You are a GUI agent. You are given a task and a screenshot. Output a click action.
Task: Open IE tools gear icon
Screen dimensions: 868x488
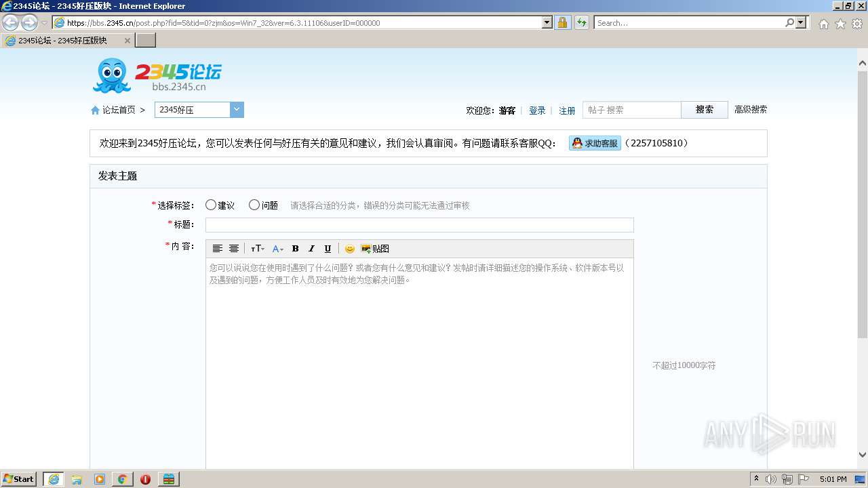click(857, 24)
